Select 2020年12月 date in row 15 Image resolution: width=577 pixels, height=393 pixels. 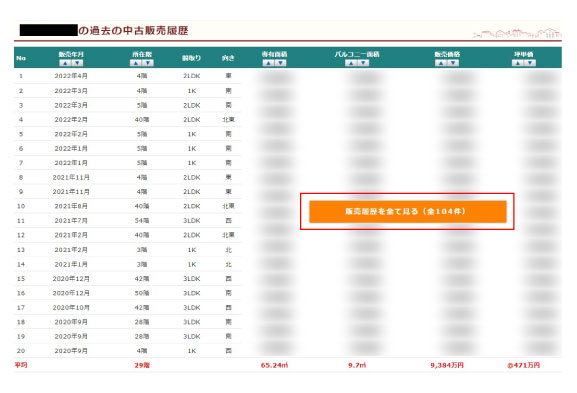[71, 279]
